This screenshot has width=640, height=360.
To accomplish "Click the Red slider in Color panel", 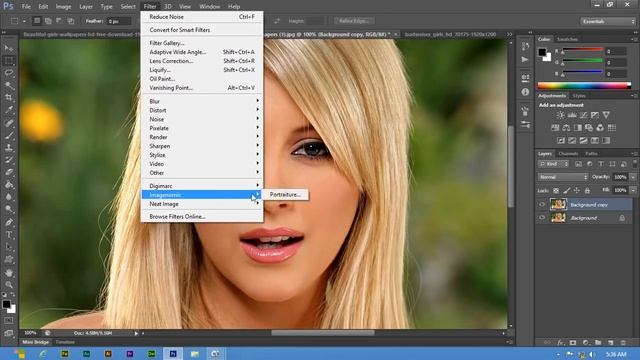I will point(582,50).
